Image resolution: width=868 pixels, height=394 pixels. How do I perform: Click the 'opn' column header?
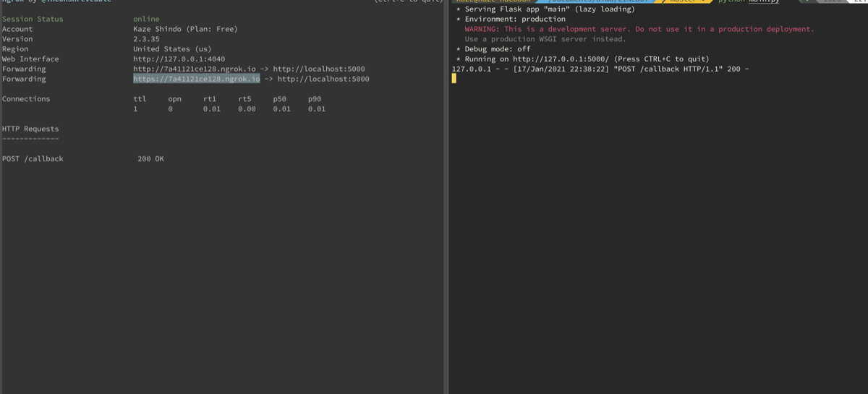click(174, 99)
